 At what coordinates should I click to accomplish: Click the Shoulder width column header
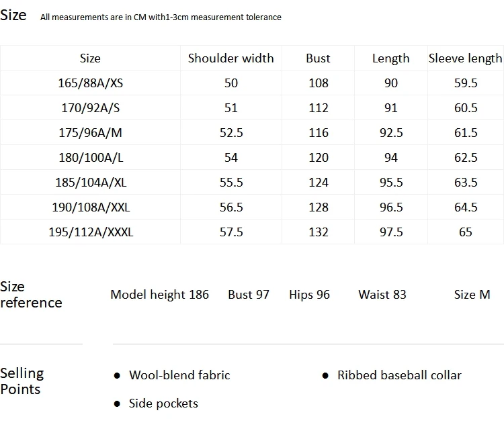[230, 58]
